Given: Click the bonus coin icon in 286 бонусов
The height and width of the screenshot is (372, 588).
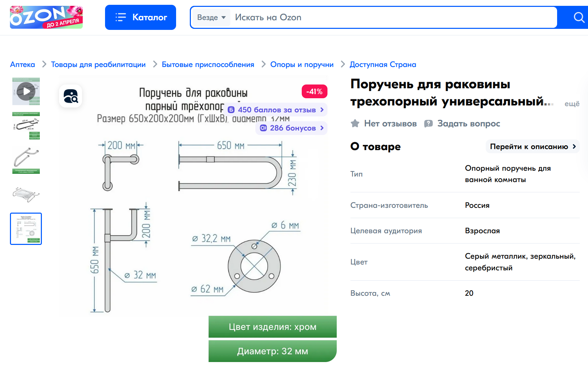Looking at the screenshot, I should [263, 128].
